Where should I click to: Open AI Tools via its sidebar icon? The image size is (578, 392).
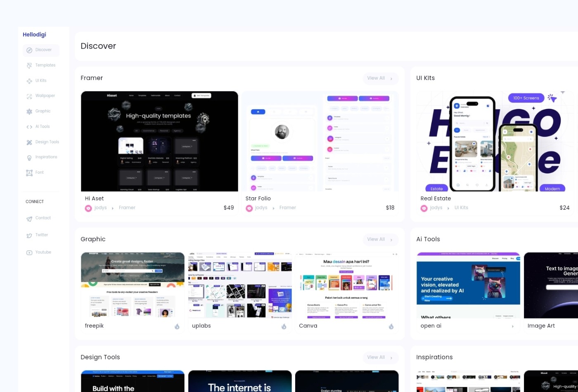click(29, 126)
